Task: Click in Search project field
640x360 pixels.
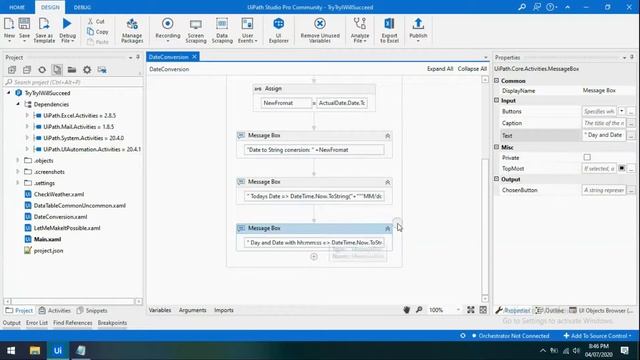Action: pyautogui.click(x=73, y=82)
